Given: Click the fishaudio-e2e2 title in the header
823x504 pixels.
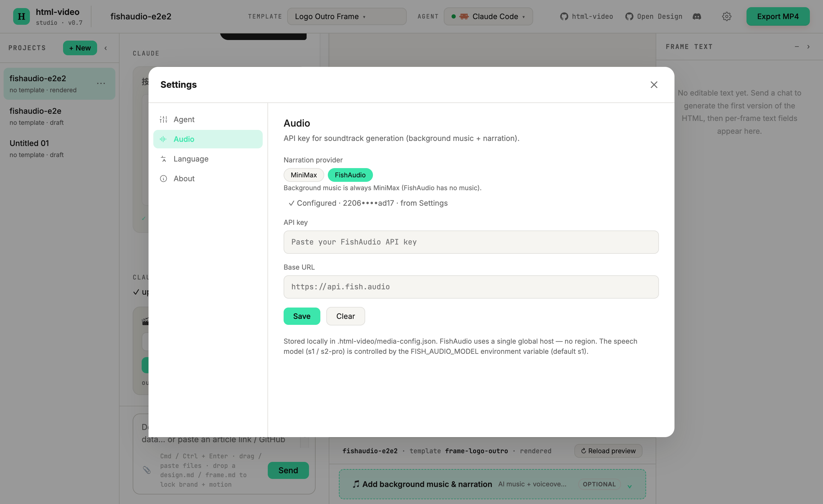Looking at the screenshot, I should point(141,16).
